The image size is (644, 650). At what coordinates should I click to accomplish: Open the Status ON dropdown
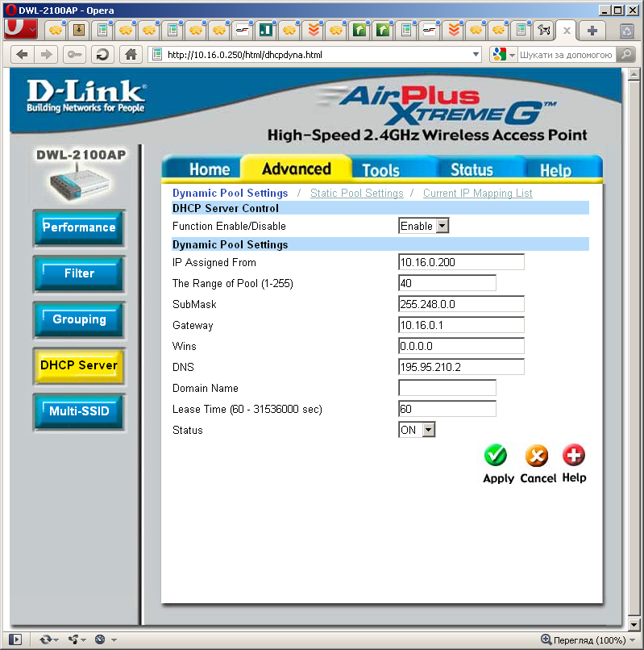pyautogui.click(x=417, y=430)
